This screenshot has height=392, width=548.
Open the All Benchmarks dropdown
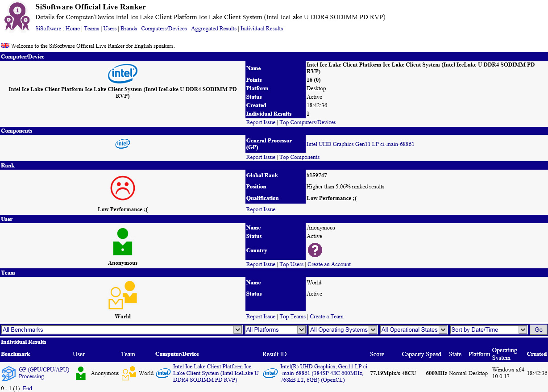pos(122,330)
